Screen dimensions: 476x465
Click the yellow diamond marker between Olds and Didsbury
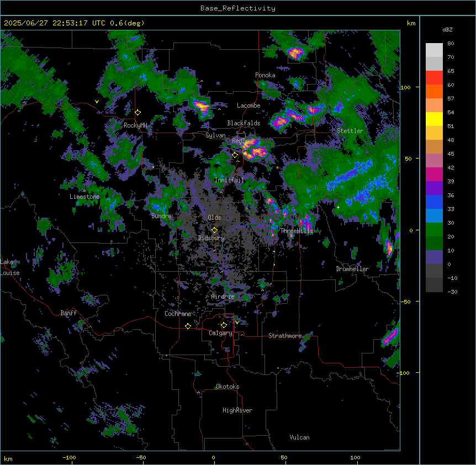(x=214, y=230)
